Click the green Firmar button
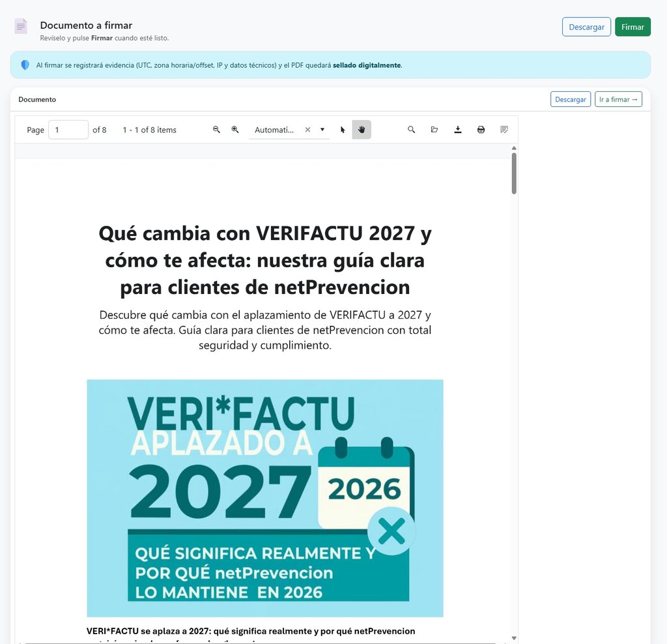The height and width of the screenshot is (644, 667). tap(632, 27)
